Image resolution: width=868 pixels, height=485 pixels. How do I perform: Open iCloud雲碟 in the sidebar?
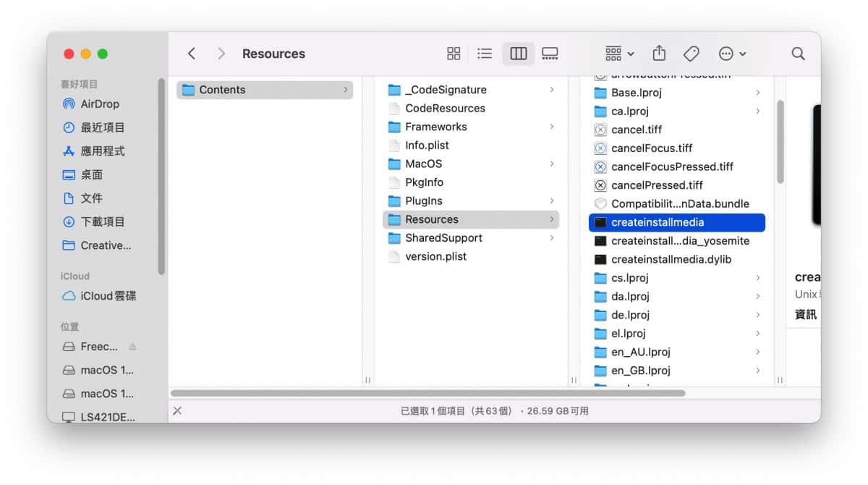(108, 296)
